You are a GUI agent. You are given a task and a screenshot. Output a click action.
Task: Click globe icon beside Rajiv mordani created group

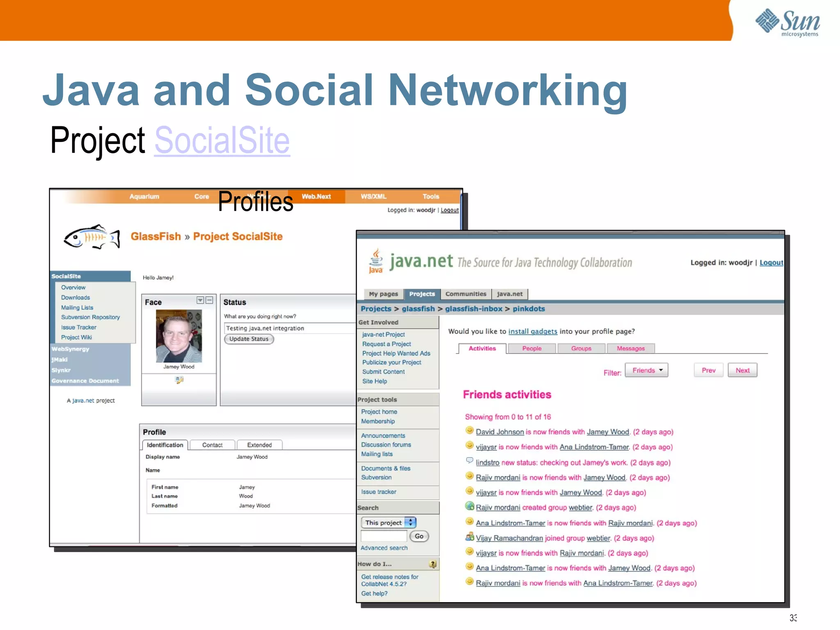click(x=470, y=506)
